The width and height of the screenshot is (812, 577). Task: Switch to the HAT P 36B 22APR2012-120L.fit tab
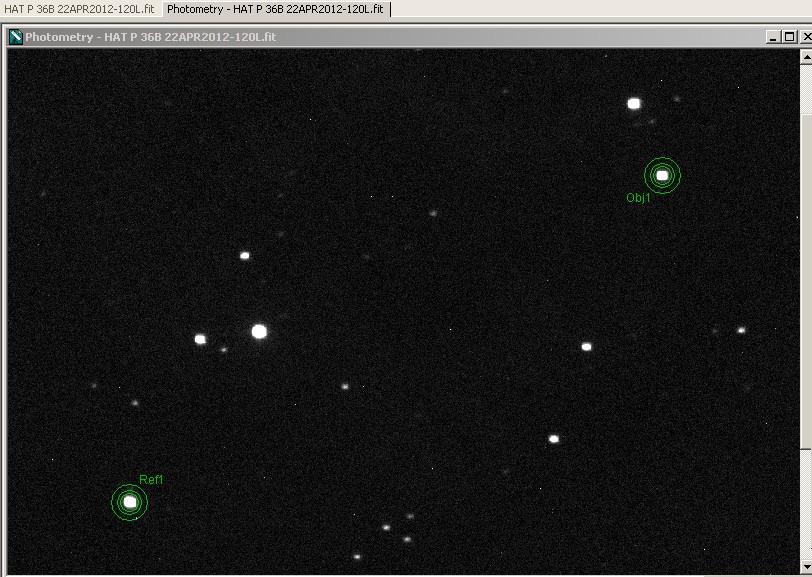pyautogui.click(x=79, y=8)
